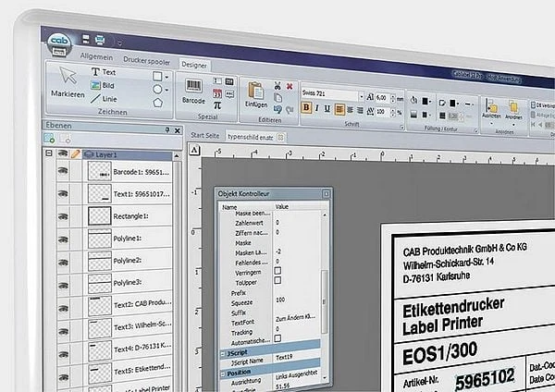The image size is (555, 392).
Task: Tick the ToUpper checkbox
Action: [x=277, y=280]
